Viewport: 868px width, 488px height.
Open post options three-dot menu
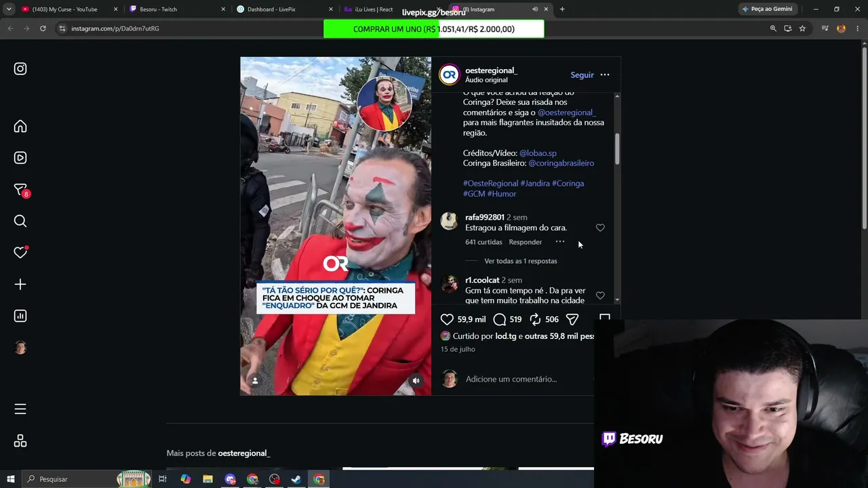(605, 75)
